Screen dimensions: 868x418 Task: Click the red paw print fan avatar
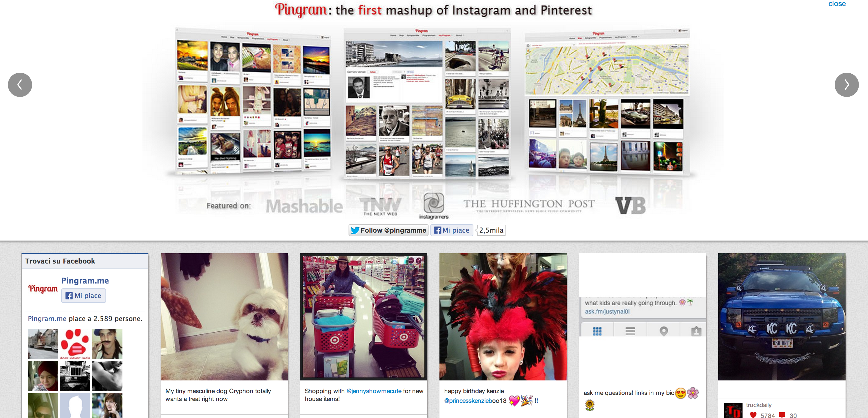pyautogui.click(x=75, y=344)
